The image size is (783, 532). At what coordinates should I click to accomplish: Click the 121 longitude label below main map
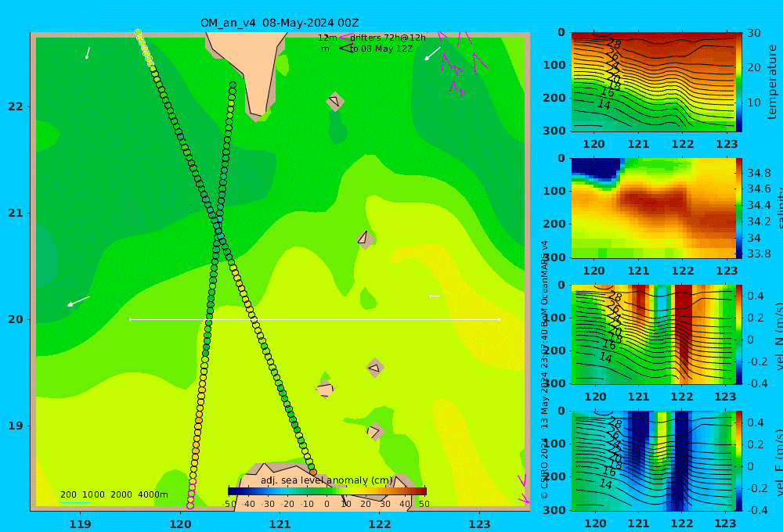pos(280,524)
